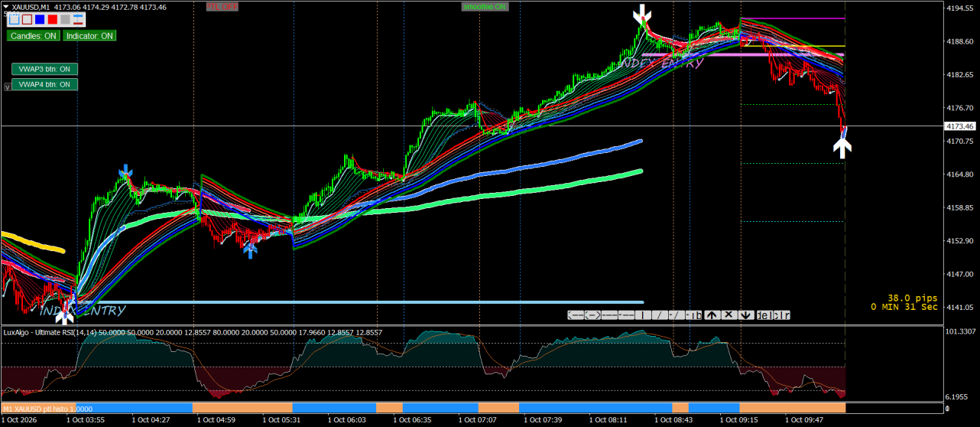Click the double arrow '<->' drawing button
This screenshot has width=980, height=427.
click(x=592, y=315)
